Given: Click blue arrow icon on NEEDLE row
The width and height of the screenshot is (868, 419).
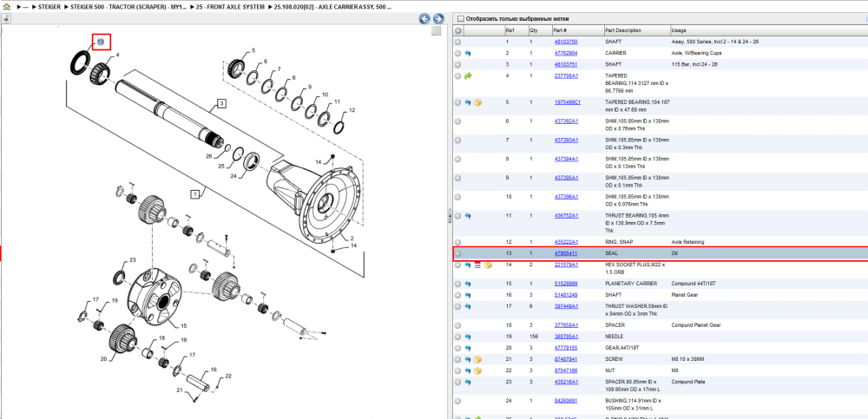Looking at the screenshot, I should (x=468, y=337).
